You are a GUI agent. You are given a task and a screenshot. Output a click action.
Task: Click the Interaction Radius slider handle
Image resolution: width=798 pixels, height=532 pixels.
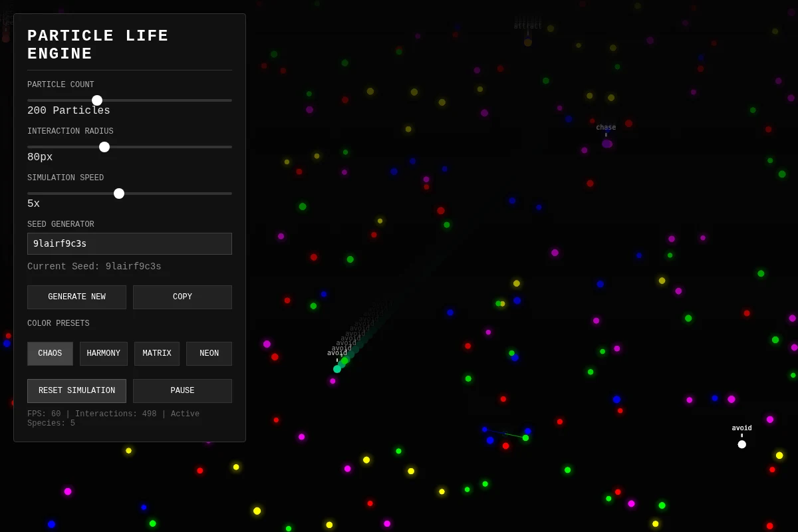tap(104, 147)
